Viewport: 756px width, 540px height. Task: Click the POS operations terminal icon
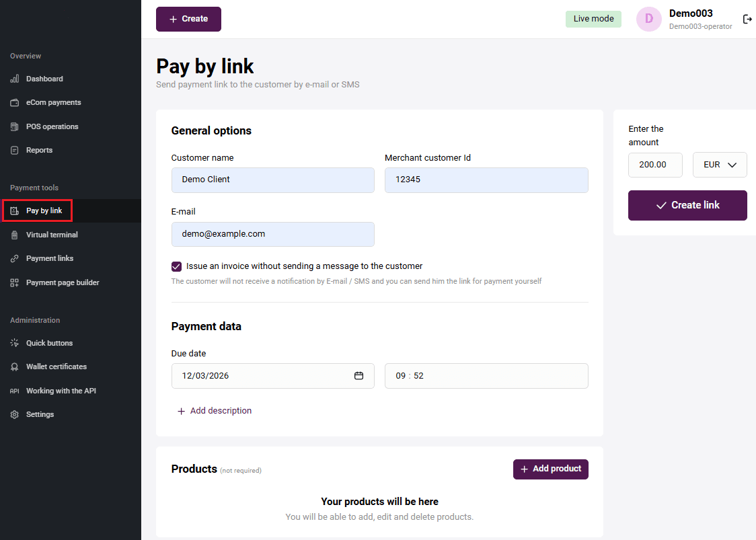(x=15, y=126)
